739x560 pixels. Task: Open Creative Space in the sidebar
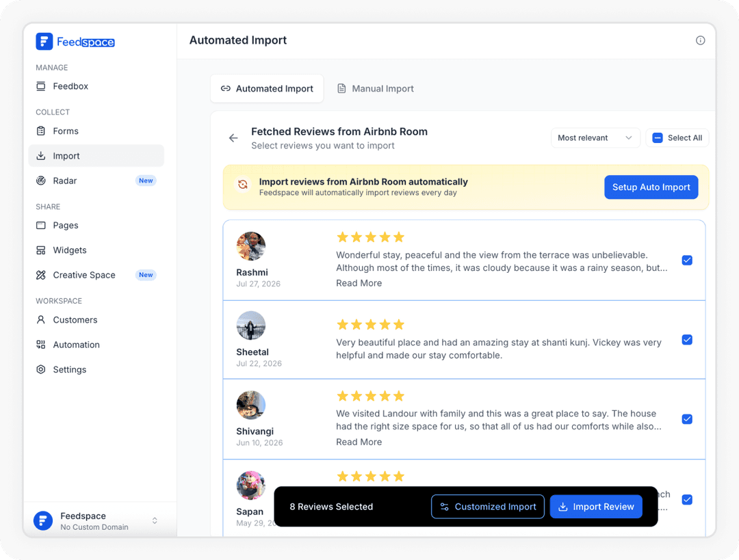tap(96, 275)
